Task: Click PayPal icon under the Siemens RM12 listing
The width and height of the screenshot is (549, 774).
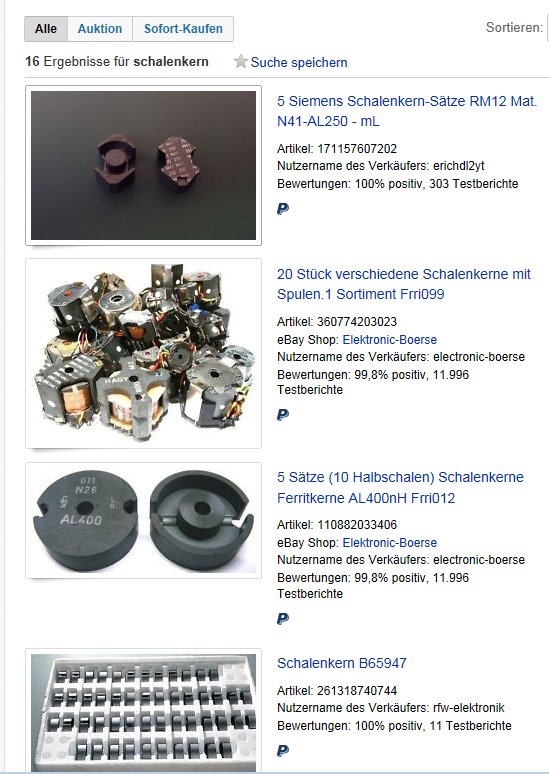Action: (283, 209)
